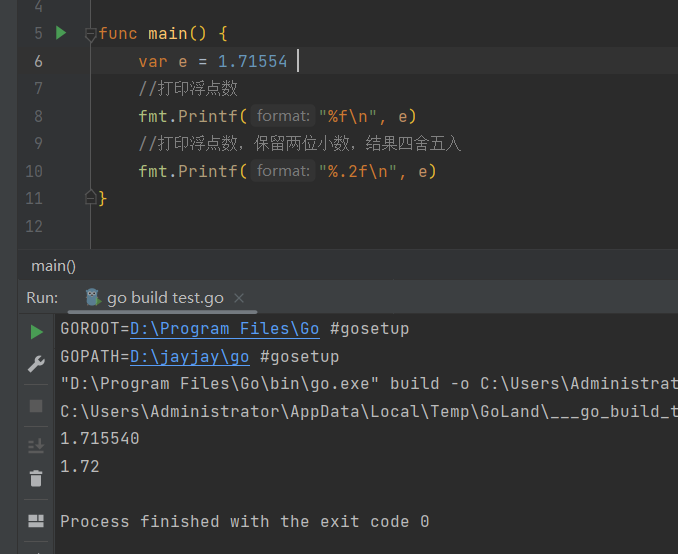Stop the running process
This screenshot has height=554, width=678.
point(36,406)
